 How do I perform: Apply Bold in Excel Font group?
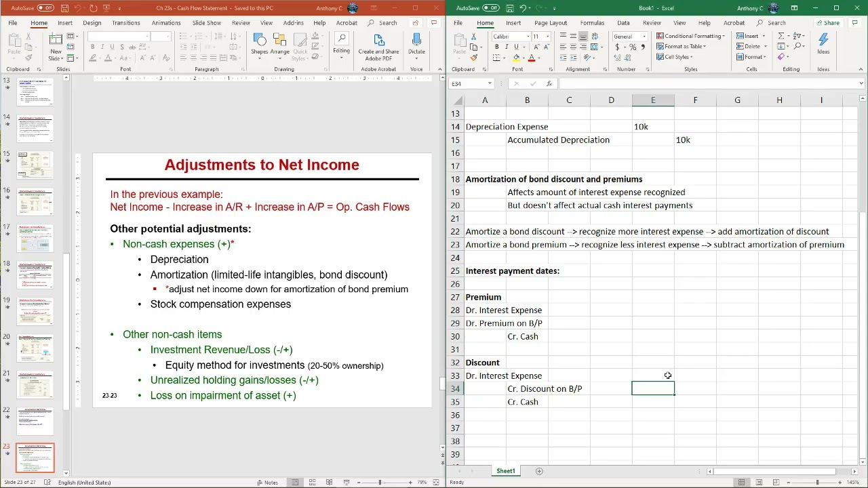point(496,47)
